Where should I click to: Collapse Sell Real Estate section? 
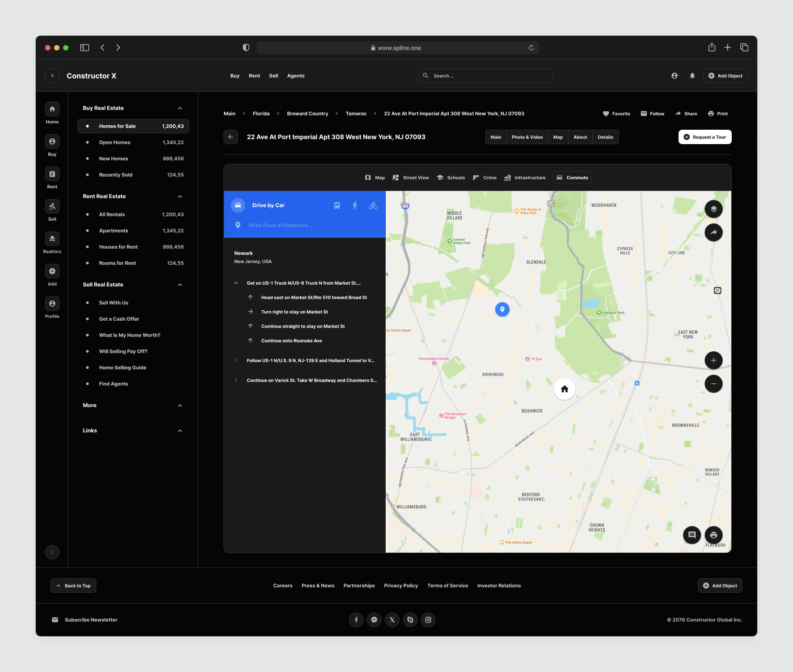(x=180, y=285)
